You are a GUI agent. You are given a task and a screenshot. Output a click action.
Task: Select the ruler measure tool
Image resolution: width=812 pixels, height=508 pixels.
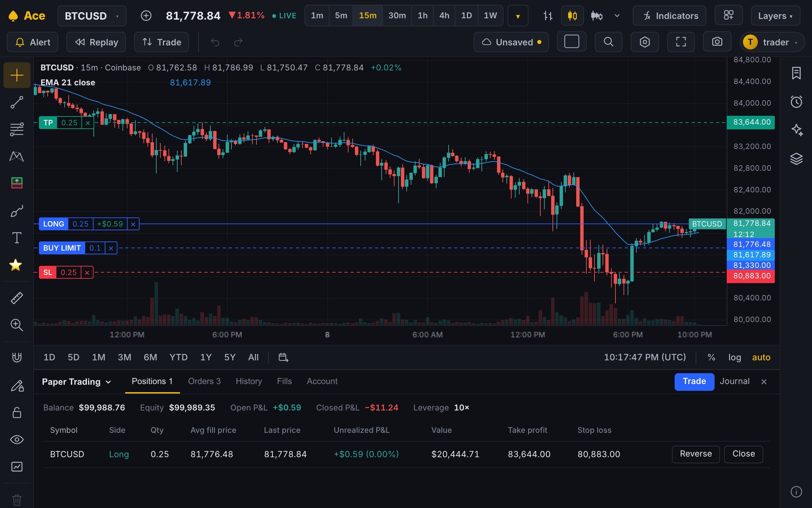(x=17, y=298)
